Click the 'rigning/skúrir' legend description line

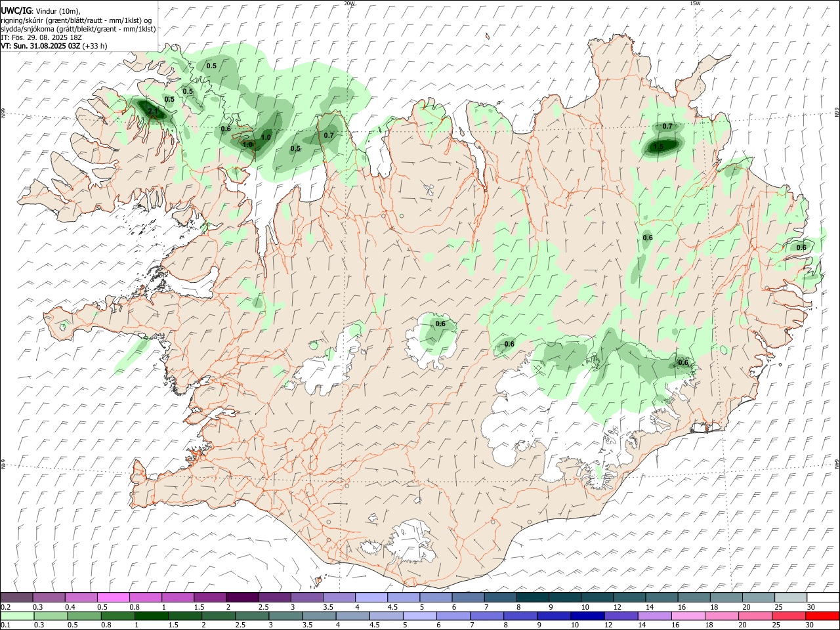click(x=76, y=20)
